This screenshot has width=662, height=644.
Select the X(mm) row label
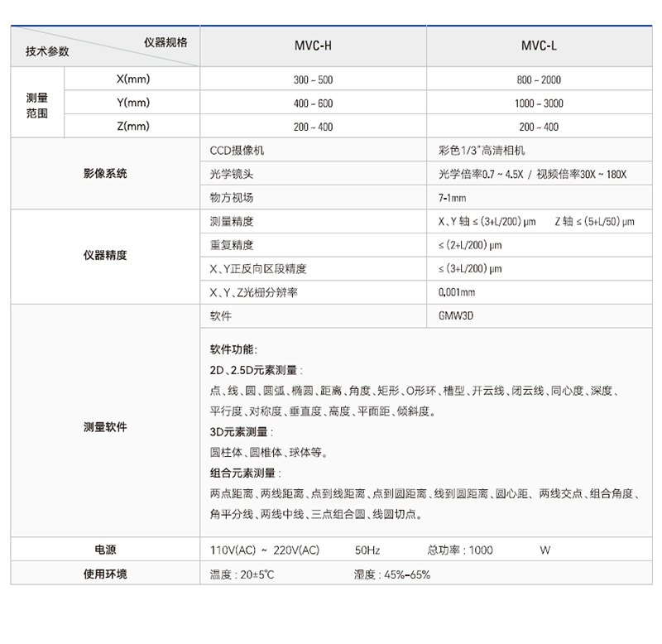pos(132,79)
